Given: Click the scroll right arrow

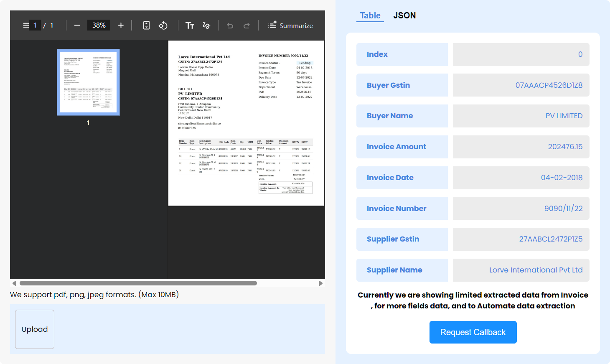Looking at the screenshot, I should coord(320,283).
